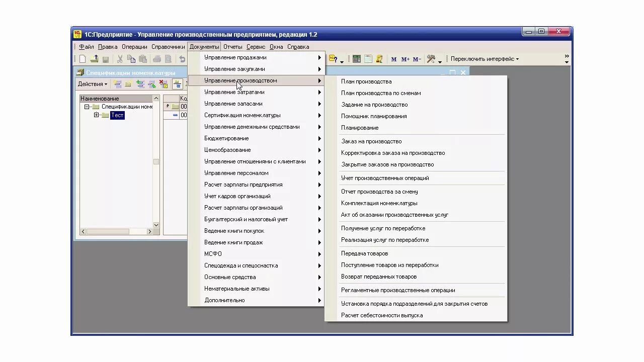Toggle hierarchical view icon in Спецификации toolbar
This screenshot has height=362, width=644.
[x=178, y=84]
